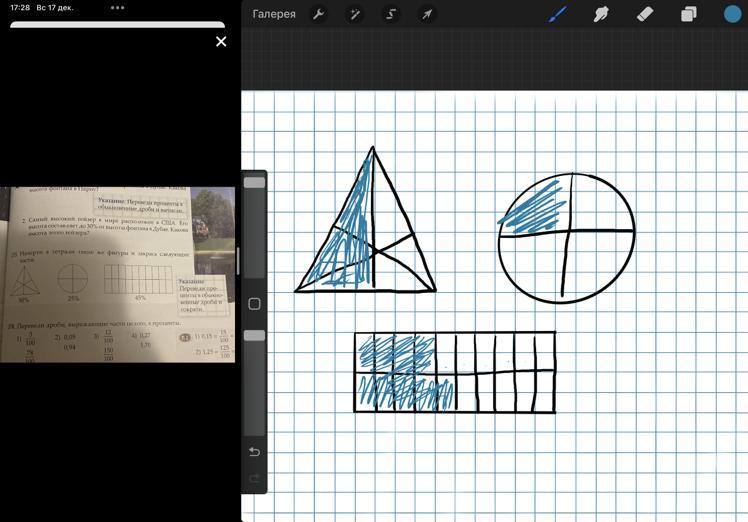Tap the 17:28 clock in the status bar
The height and width of the screenshot is (522, 748).
pos(20,8)
